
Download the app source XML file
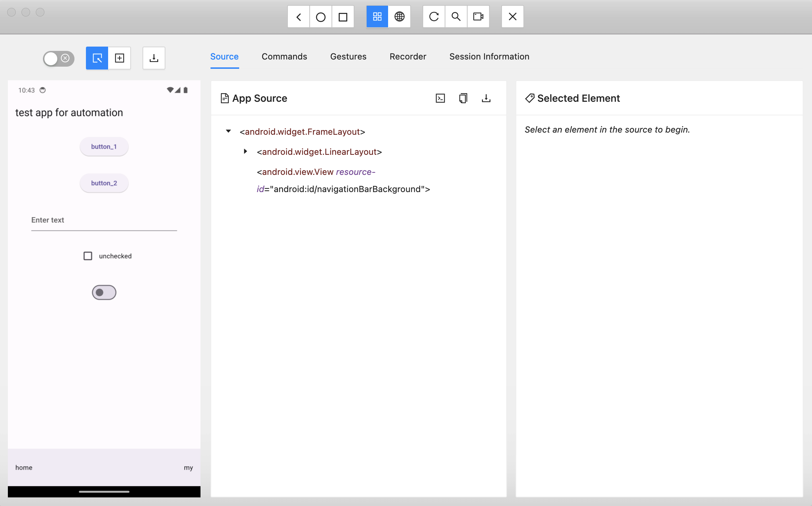click(486, 98)
